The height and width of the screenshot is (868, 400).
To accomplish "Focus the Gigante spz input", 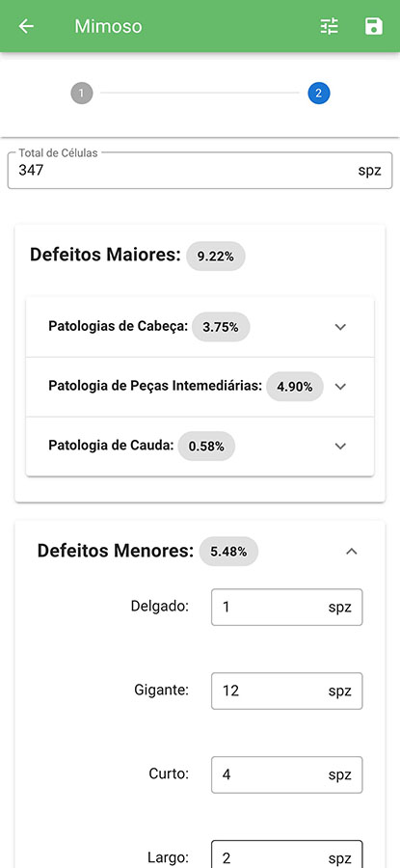I will (286, 691).
